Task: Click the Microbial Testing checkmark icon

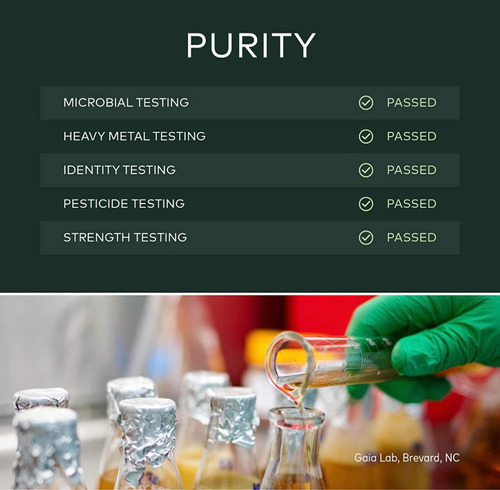Action: (366, 103)
